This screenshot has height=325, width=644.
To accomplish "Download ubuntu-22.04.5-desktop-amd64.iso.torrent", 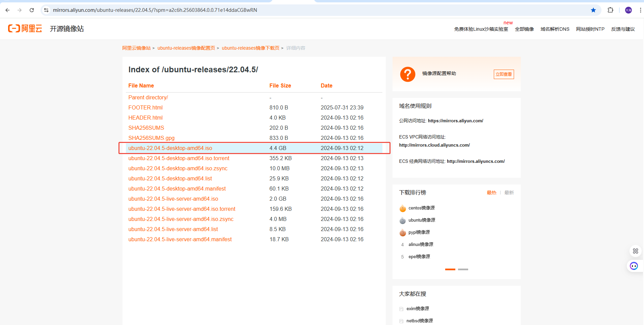I will point(179,158).
